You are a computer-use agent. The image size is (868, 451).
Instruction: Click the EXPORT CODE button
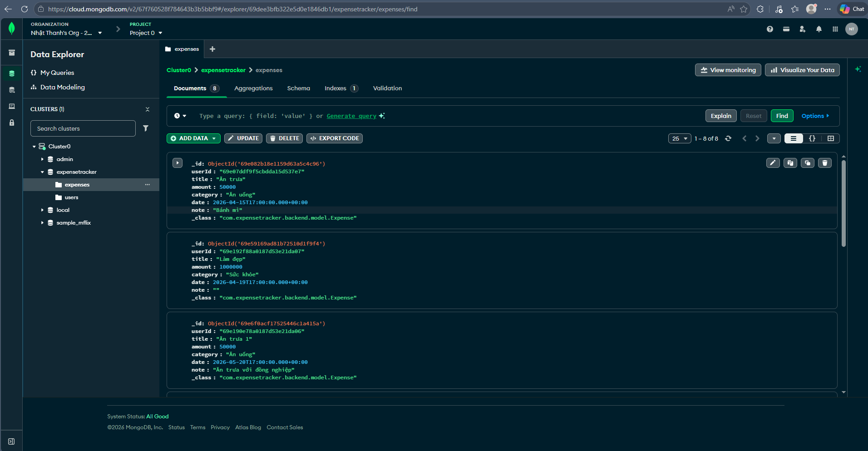335,138
